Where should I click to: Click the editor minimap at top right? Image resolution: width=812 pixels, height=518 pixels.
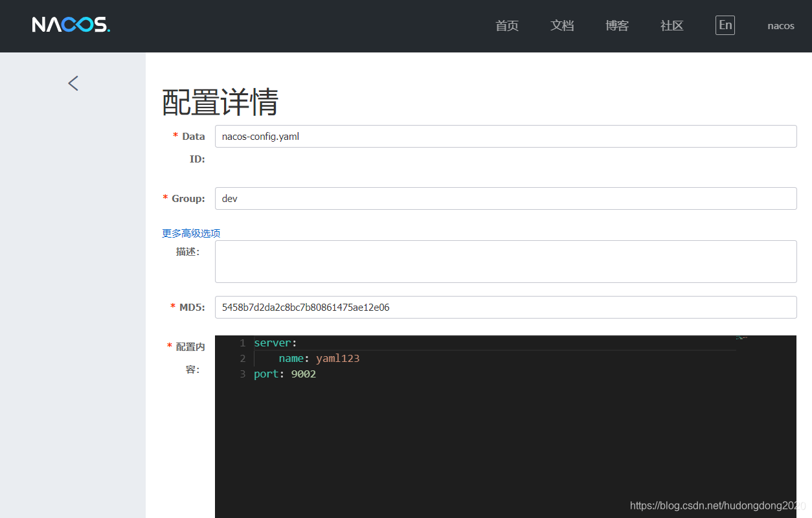742,338
